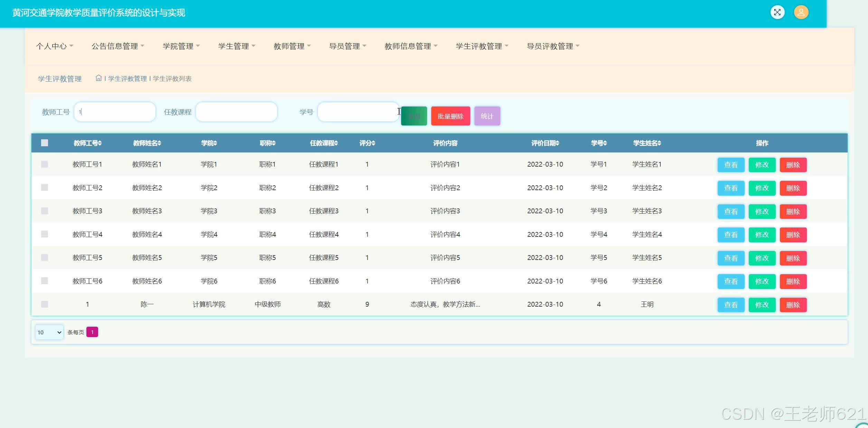Click 修改 button for 教师工号2 row

click(762, 188)
